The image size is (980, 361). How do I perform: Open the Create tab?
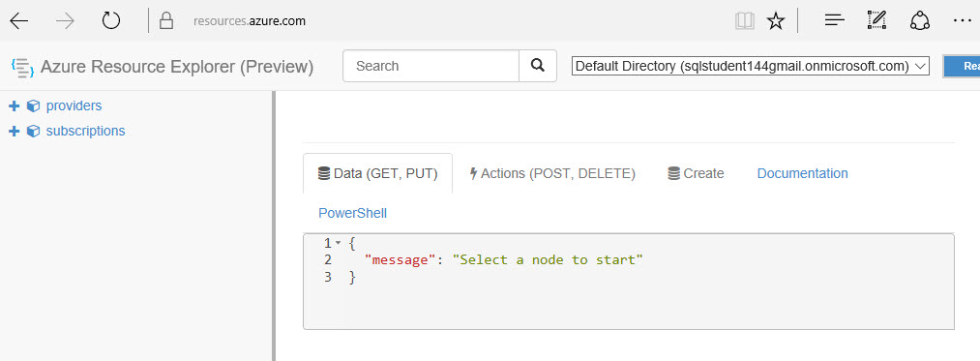pyautogui.click(x=696, y=173)
